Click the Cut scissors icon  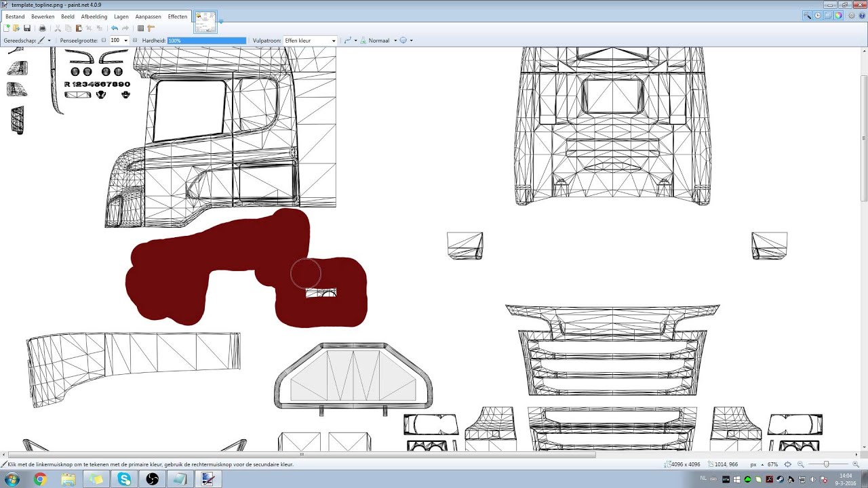[x=58, y=28]
